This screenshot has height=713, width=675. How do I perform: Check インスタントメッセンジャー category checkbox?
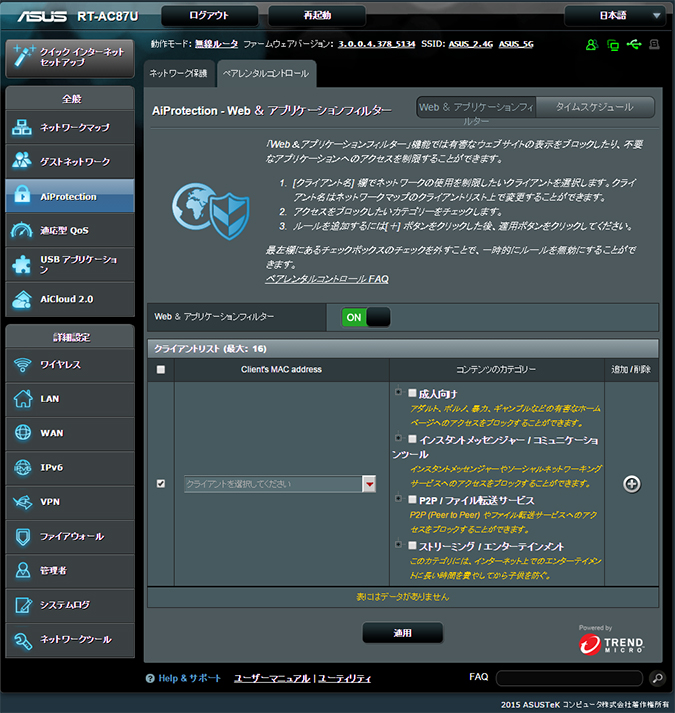412,439
